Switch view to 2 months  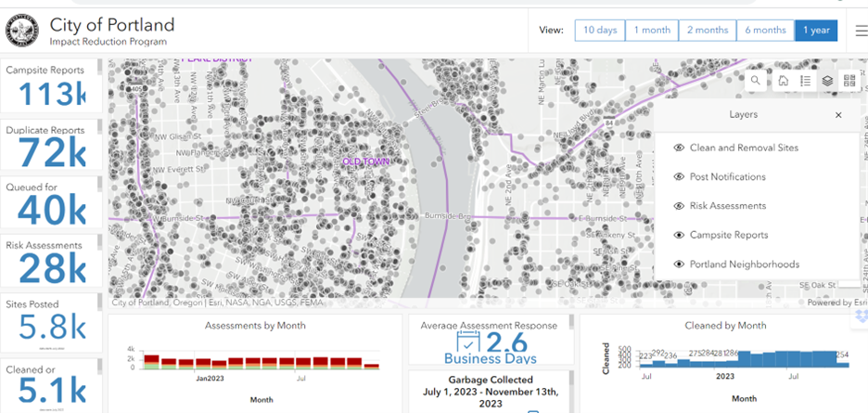[x=708, y=31]
